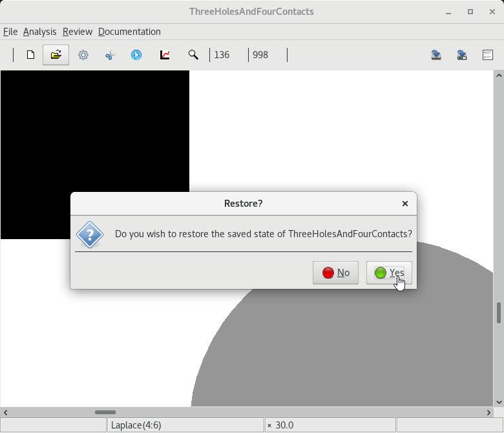Click the first save-to-disk toolbar icon

pyautogui.click(x=436, y=55)
